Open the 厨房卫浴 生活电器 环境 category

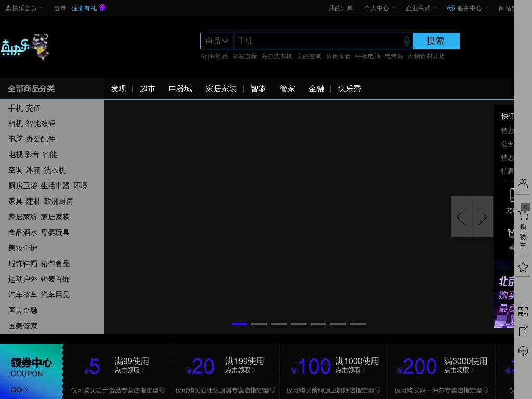(48, 186)
